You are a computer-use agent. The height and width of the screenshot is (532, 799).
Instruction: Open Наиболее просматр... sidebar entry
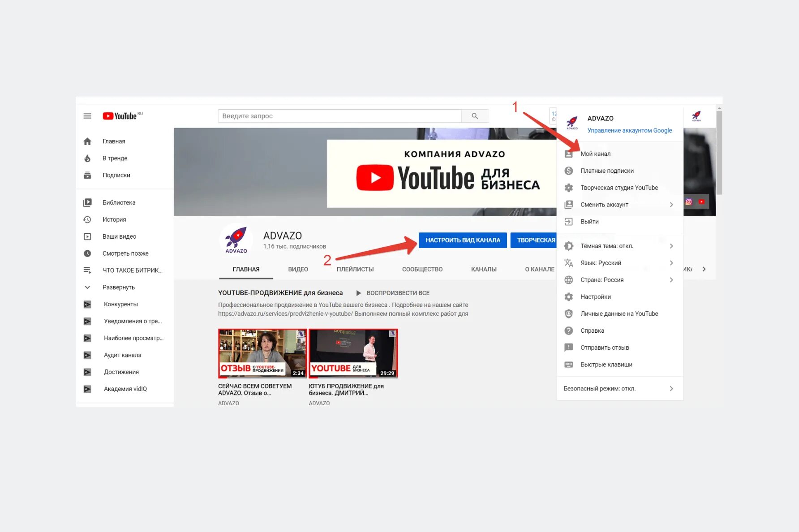pyautogui.click(x=133, y=339)
